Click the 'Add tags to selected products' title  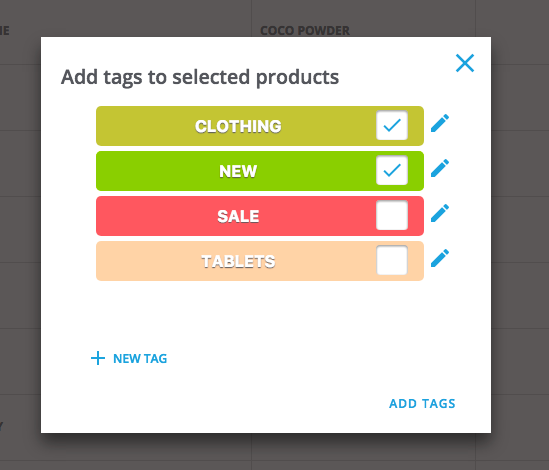200,77
